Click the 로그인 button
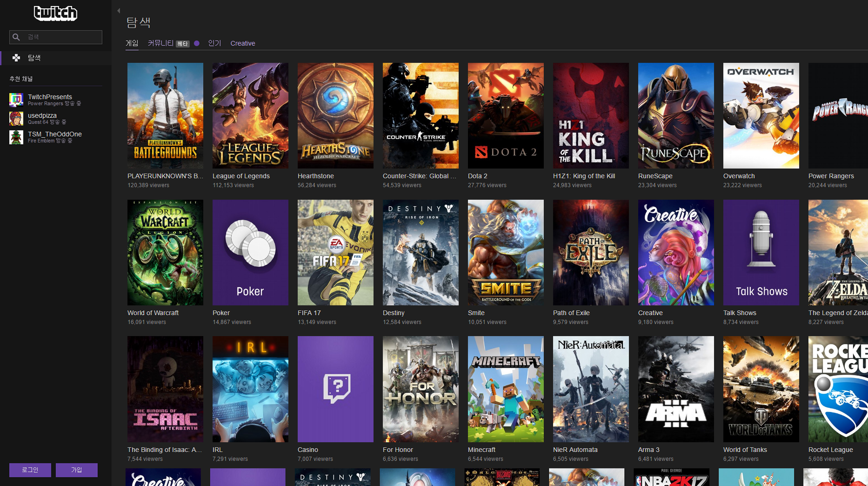This screenshot has width=868, height=486. [x=30, y=470]
